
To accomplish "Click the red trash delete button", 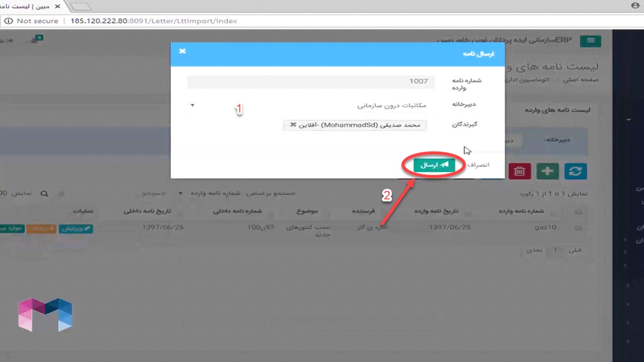I will 520,171.
